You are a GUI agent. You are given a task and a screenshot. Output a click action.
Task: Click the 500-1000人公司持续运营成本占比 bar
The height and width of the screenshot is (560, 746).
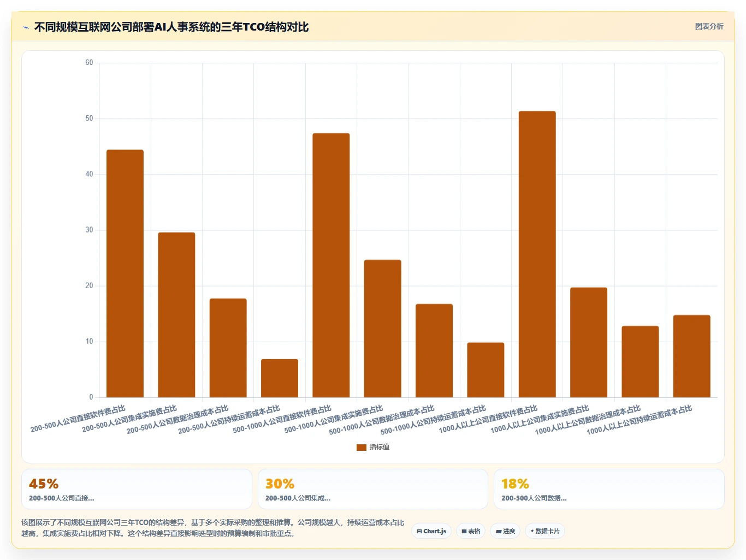pyautogui.click(x=486, y=370)
